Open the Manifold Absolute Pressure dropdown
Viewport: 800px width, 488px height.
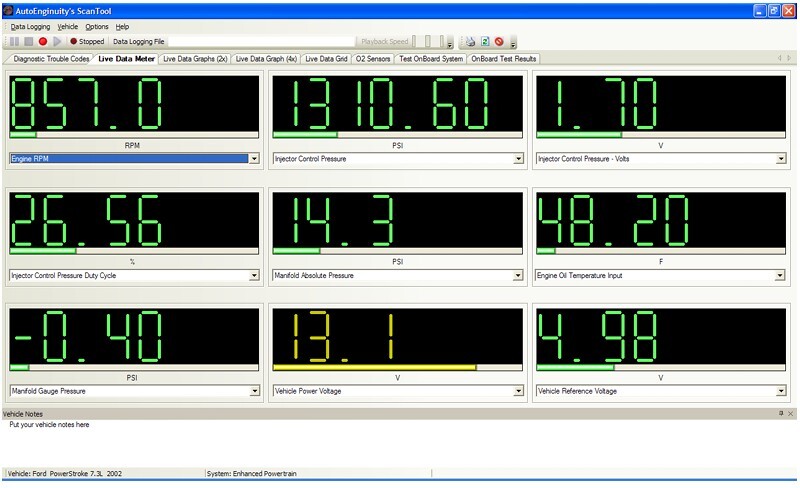(x=519, y=275)
